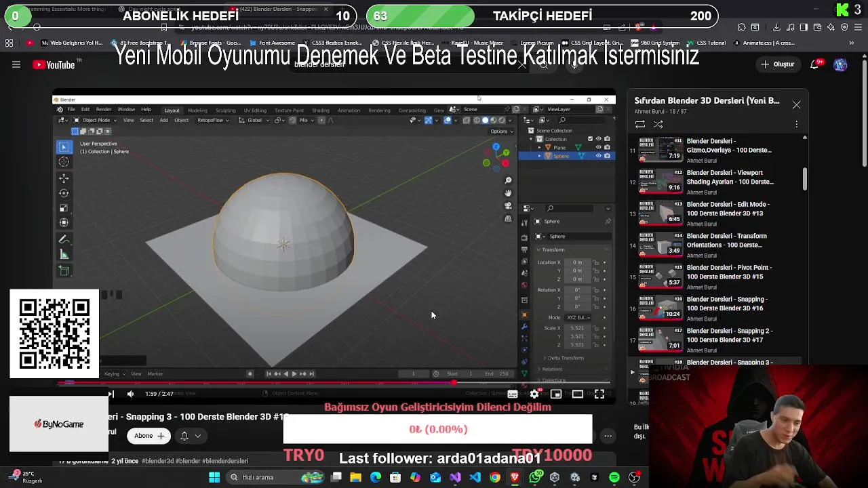This screenshot has width=868, height=488.
Task: Loop the playlist
Action: [640, 124]
